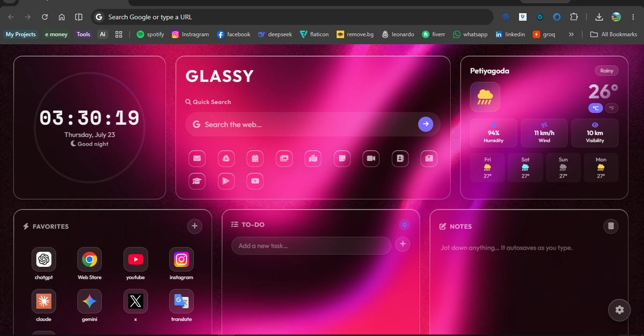Open the Calendar shortcut icon
This screenshot has height=336, width=644.
255,158
